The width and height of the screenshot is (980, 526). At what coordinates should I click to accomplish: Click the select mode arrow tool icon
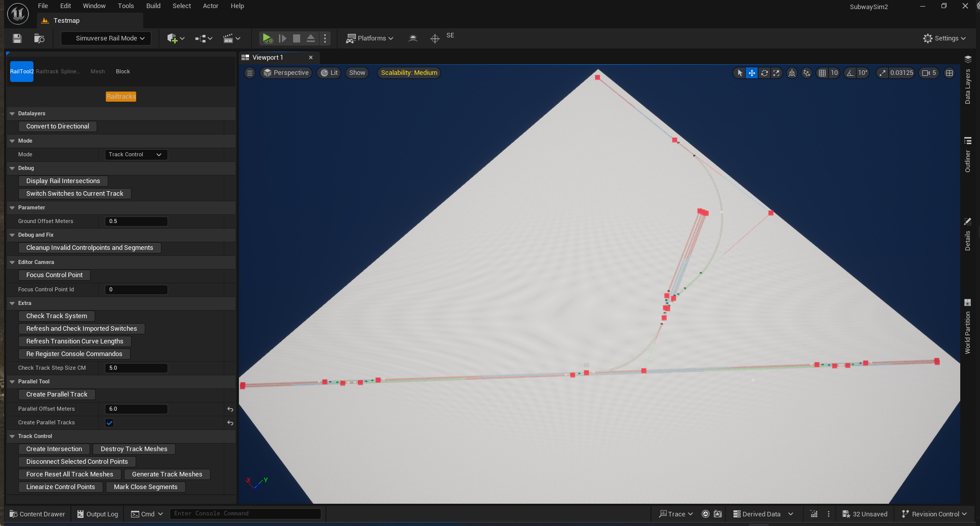point(740,73)
